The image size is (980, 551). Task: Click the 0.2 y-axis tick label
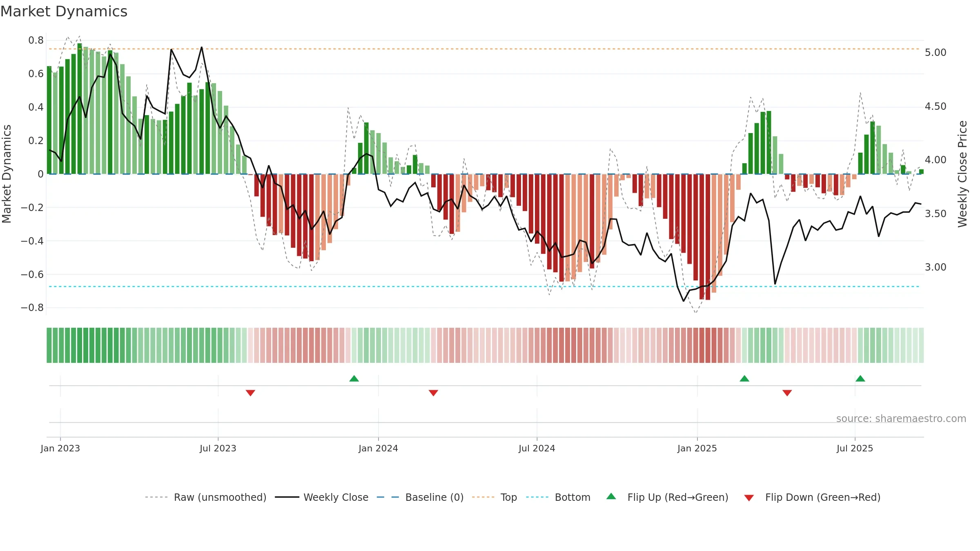(x=36, y=141)
